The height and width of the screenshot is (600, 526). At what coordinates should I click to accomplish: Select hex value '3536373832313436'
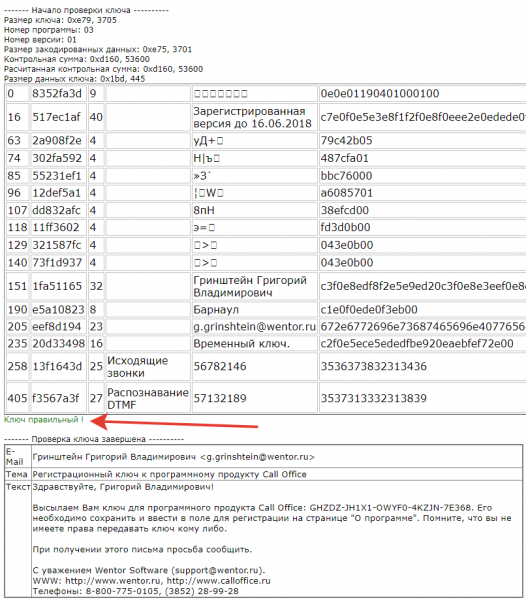[x=374, y=367]
